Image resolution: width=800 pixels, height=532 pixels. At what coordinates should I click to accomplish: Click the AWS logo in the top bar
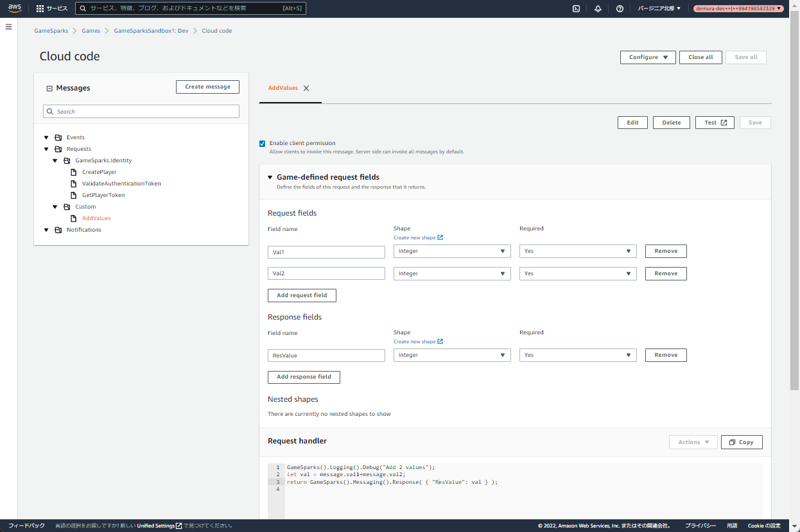[x=14, y=8]
